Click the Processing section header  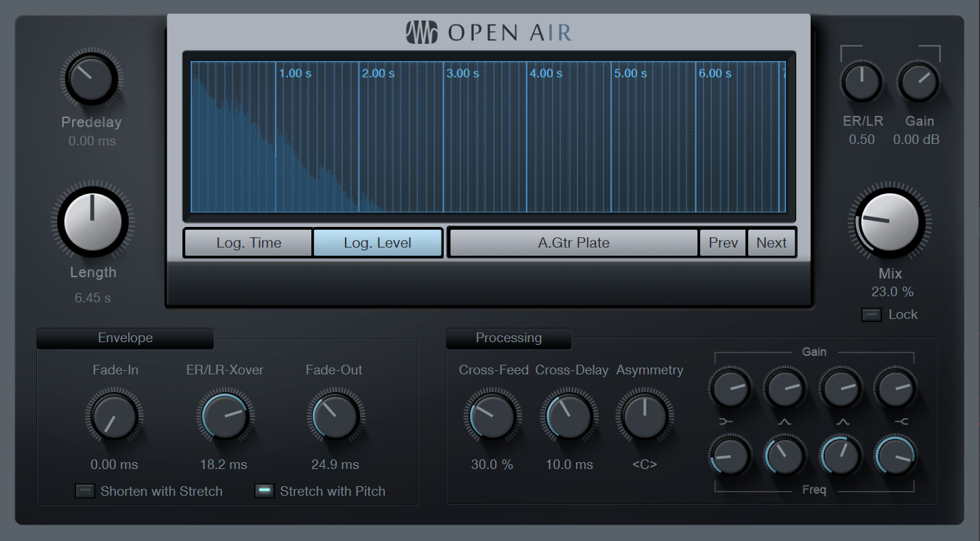point(508,338)
